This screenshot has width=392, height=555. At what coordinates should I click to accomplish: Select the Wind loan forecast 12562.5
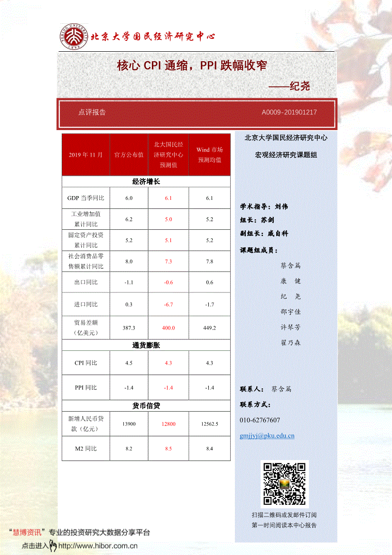[x=209, y=424]
